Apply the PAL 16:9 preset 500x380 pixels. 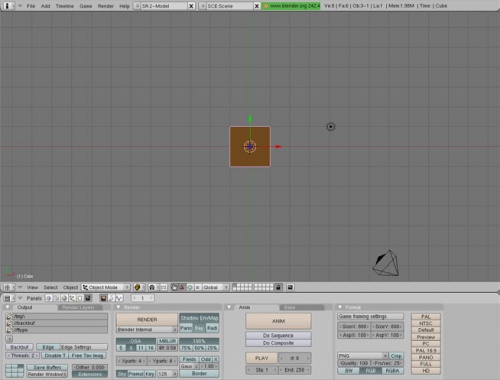[x=426, y=350]
